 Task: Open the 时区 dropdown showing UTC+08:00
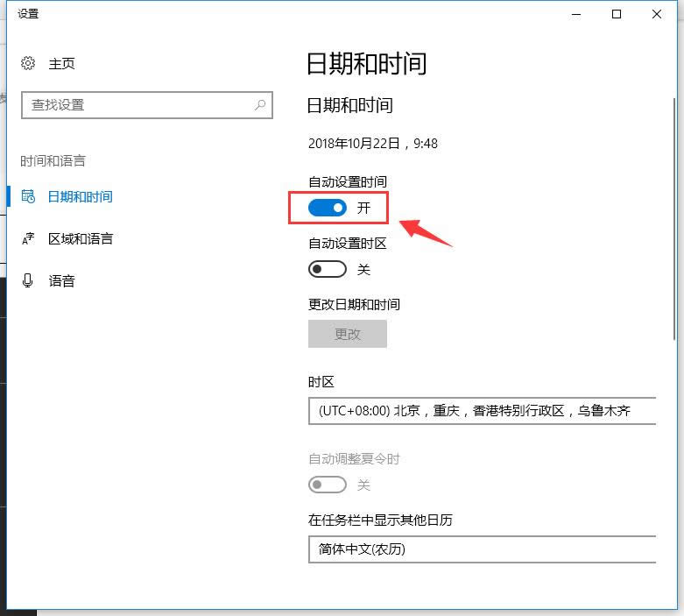(x=482, y=411)
